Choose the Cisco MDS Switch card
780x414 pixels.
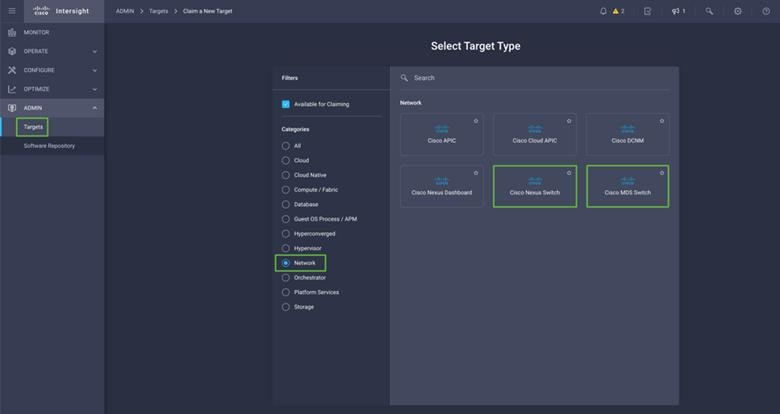628,187
